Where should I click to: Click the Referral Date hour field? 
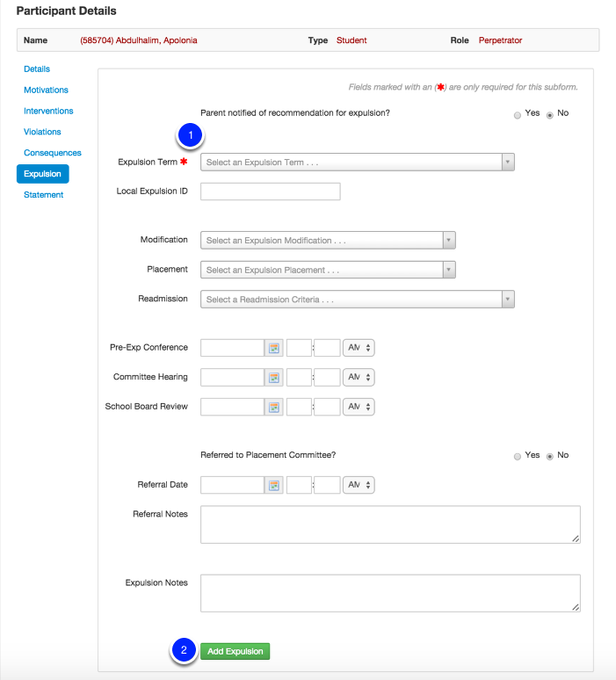(299, 485)
